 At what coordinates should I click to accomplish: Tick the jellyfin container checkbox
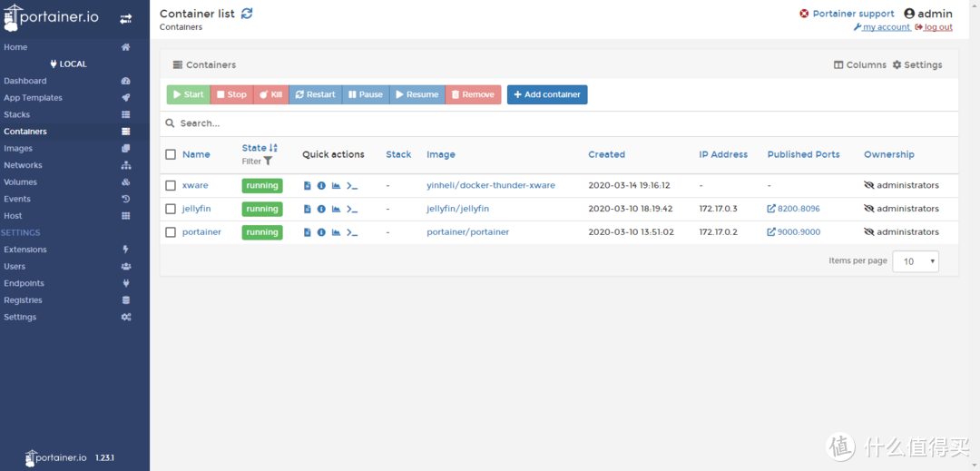pyautogui.click(x=171, y=209)
